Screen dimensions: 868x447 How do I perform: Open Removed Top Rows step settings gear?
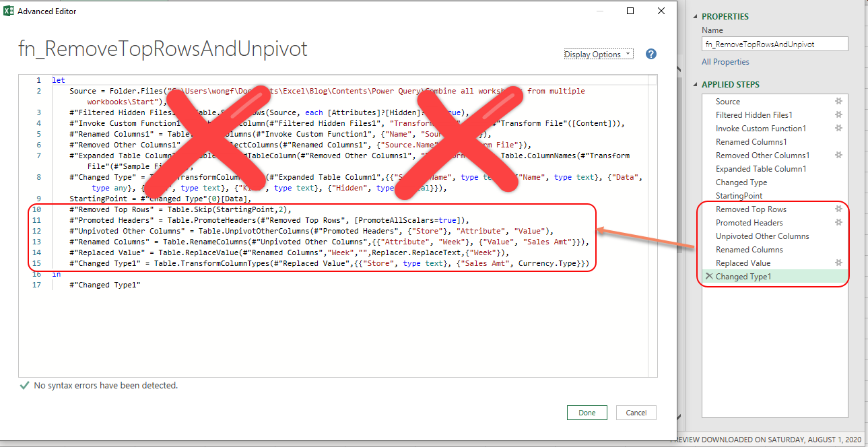(x=838, y=209)
